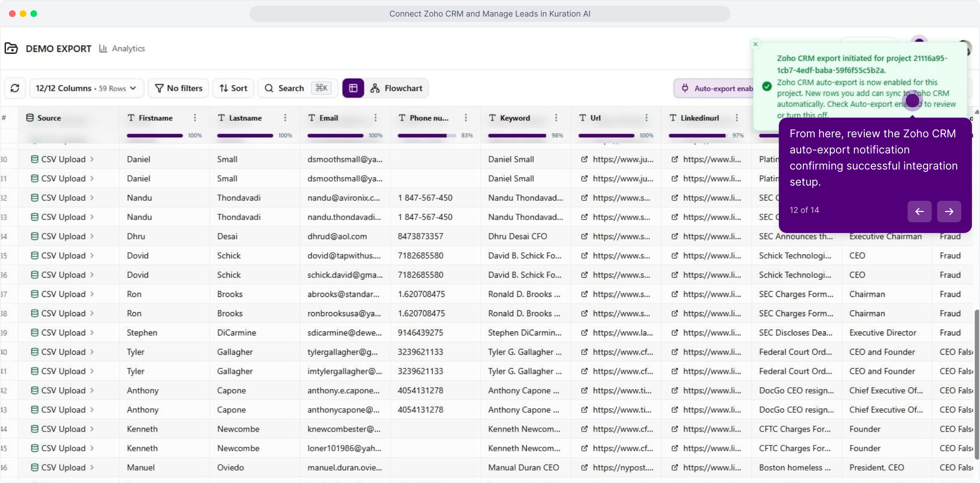
Task: Click the Phone number 83% progress bar
Action: click(427, 136)
